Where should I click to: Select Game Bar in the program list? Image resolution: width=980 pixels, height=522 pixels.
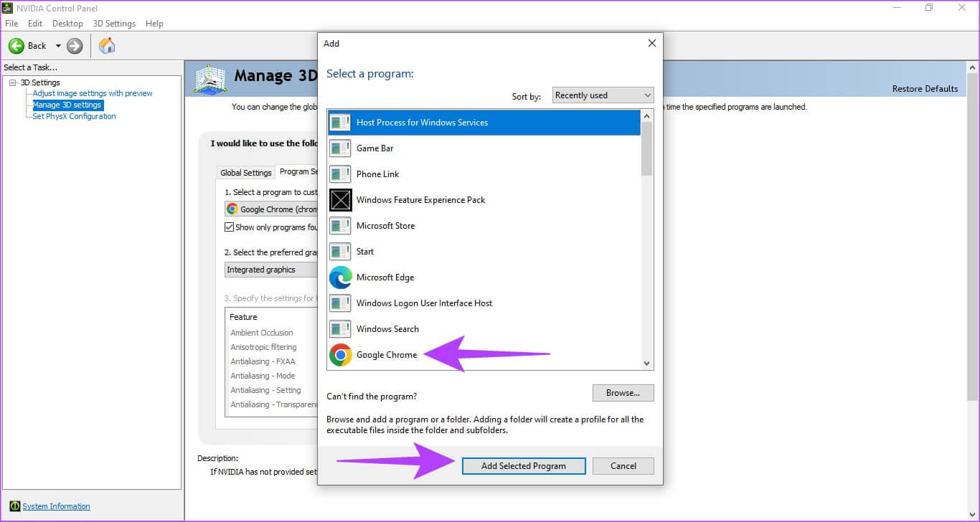pos(484,148)
